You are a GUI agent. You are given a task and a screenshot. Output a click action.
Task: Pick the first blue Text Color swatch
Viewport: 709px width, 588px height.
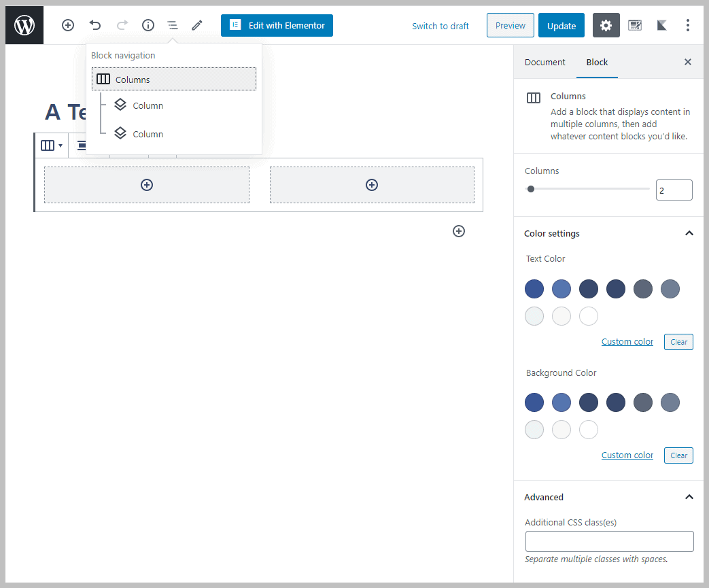534,289
